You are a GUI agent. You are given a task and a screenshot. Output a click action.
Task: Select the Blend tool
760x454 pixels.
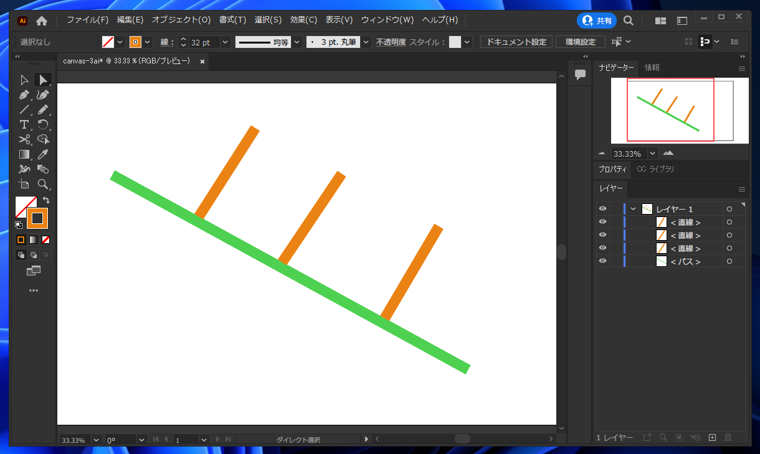[43, 170]
